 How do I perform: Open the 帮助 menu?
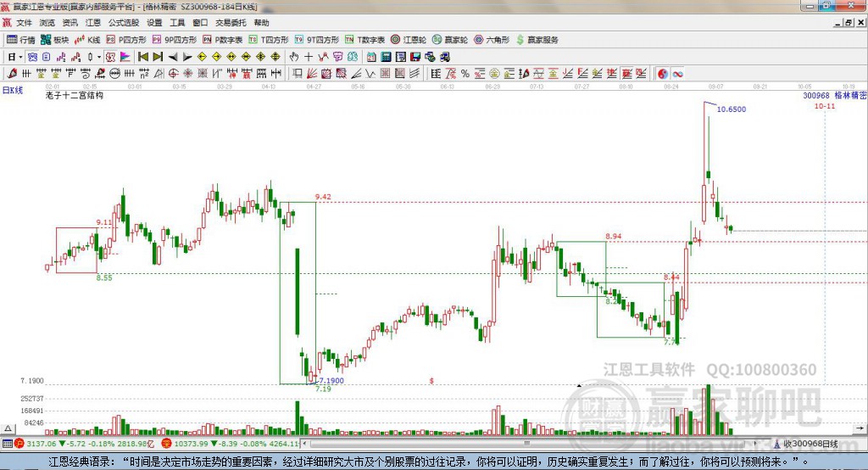pyautogui.click(x=261, y=23)
